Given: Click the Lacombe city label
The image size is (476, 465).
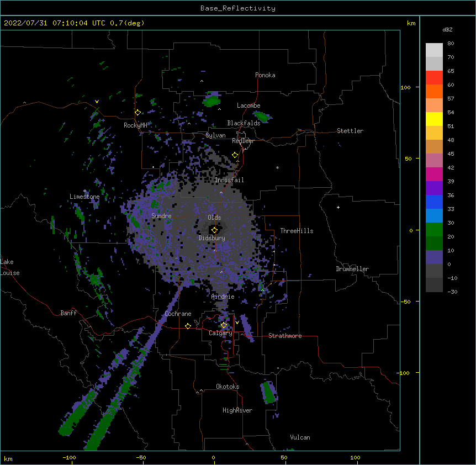Looking at the screenshot, I should click(248, 105).
